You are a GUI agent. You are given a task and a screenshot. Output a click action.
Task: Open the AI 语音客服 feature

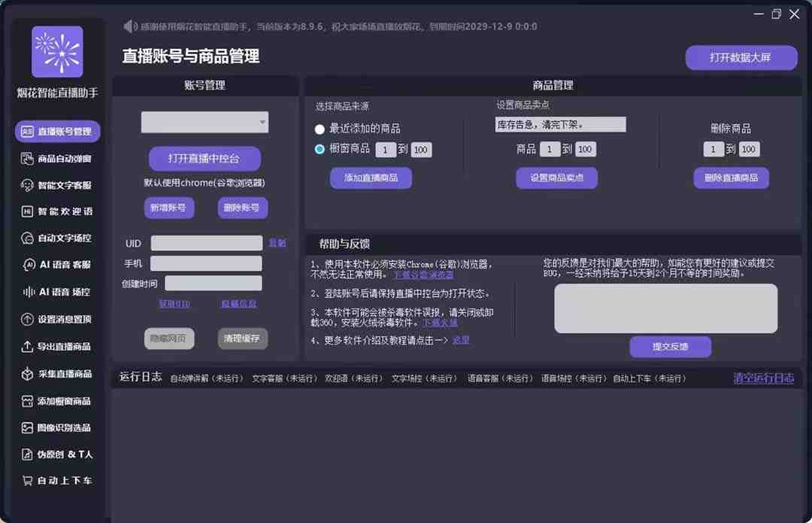click(x=56, y=264)
